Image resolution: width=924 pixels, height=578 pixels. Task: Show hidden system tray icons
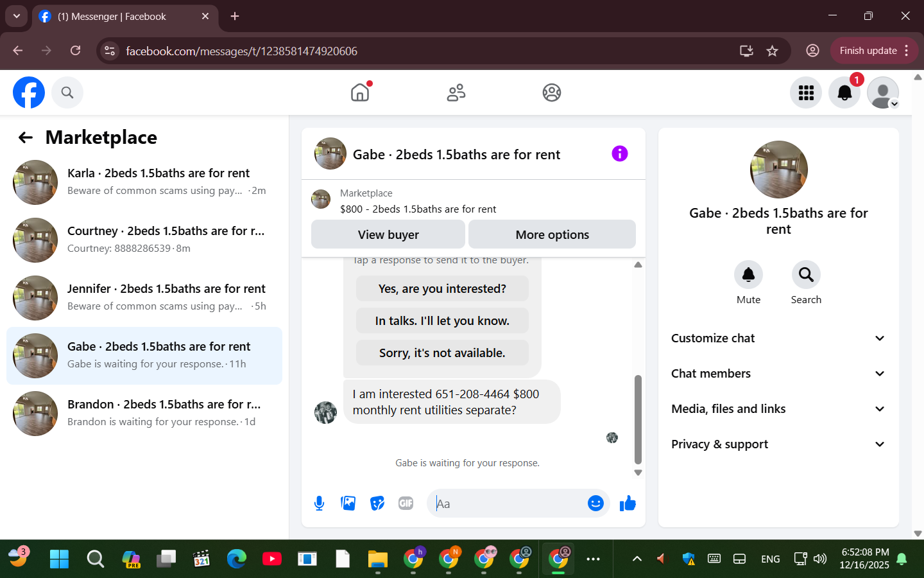637,559
